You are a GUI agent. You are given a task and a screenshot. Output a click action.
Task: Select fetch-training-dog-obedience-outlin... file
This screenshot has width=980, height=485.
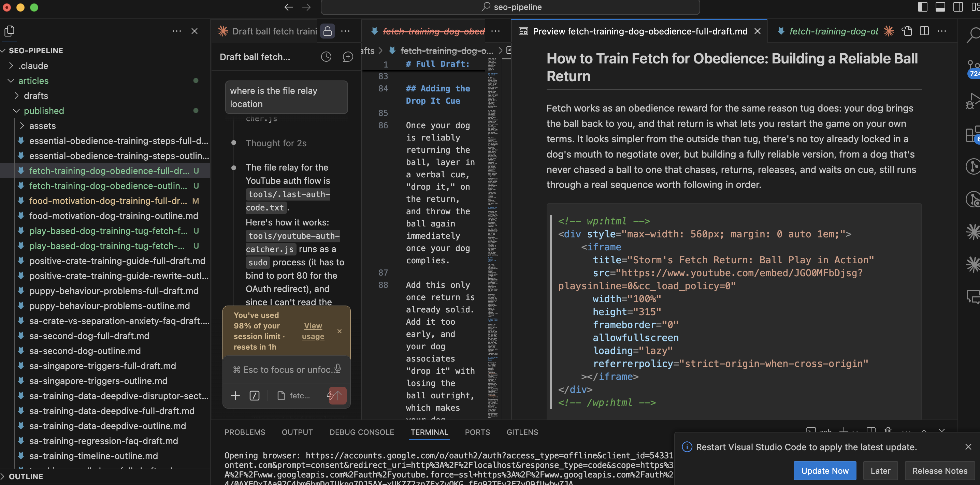point(108,186)
